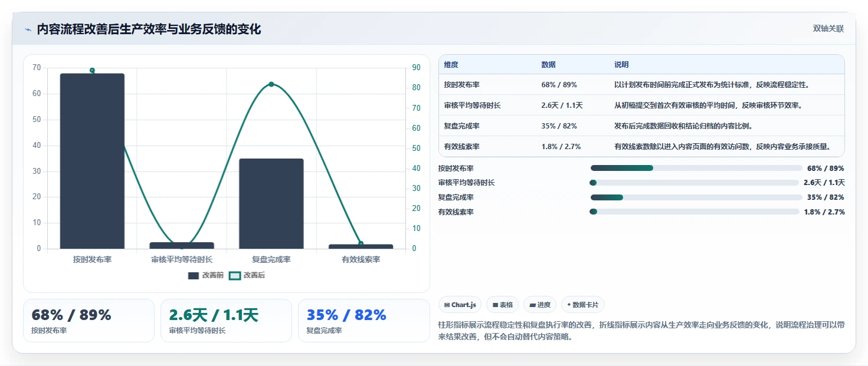Click 审核平均等待时长 in the table
Viewport: 868px width, 366px height.
[472, 105]
